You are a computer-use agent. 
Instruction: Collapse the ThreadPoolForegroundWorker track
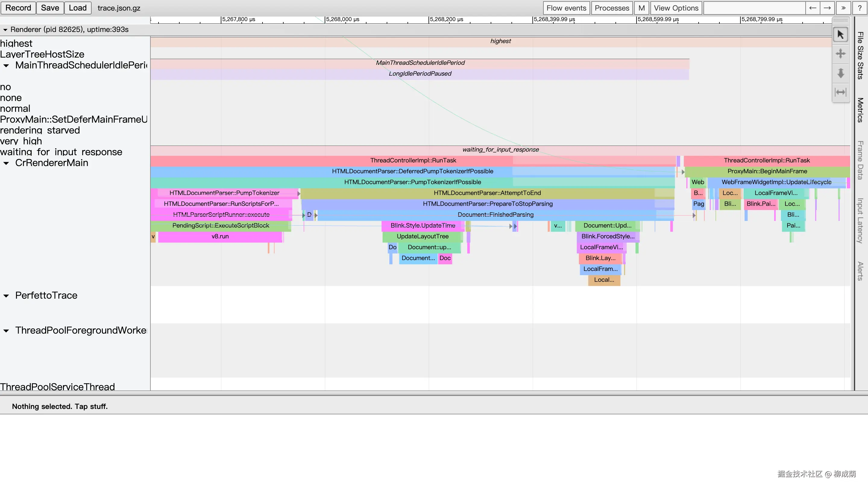pos(6,331)
